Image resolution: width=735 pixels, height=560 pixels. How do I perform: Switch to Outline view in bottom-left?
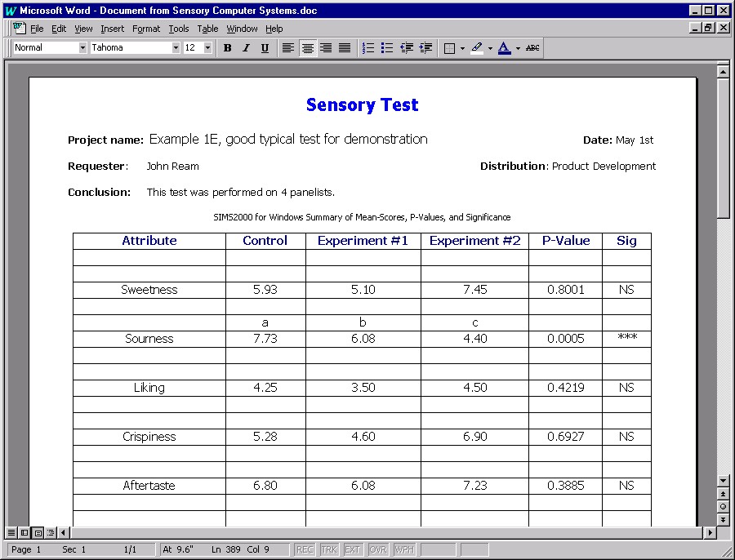pyautogui.click(x=51, y=533)
